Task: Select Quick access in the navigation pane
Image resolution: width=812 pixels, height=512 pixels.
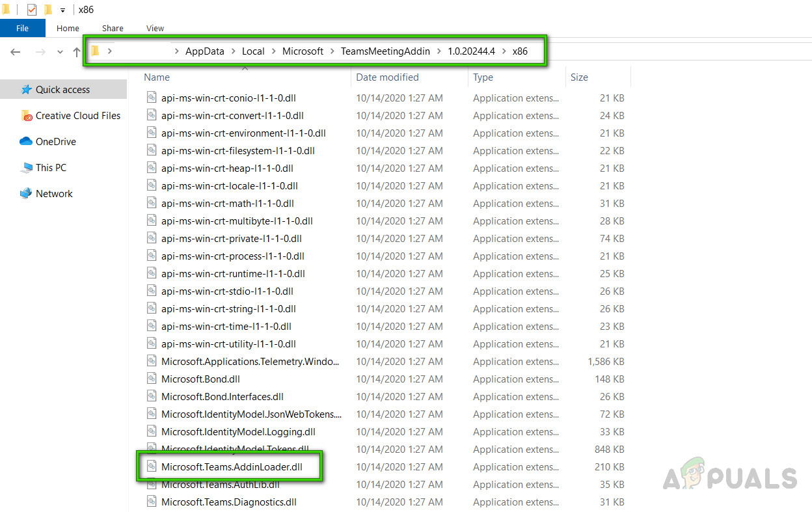Action: coord(63,90)
